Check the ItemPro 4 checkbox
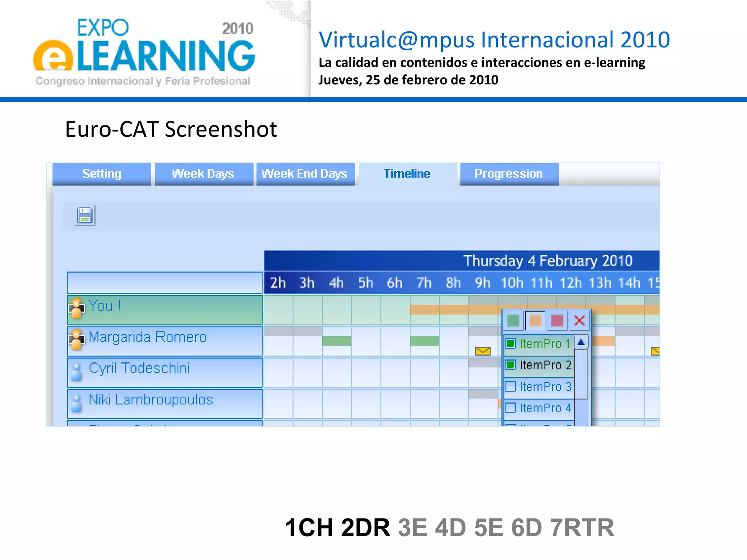The width and height of the screenshot is (747, 560). [511, 408]
